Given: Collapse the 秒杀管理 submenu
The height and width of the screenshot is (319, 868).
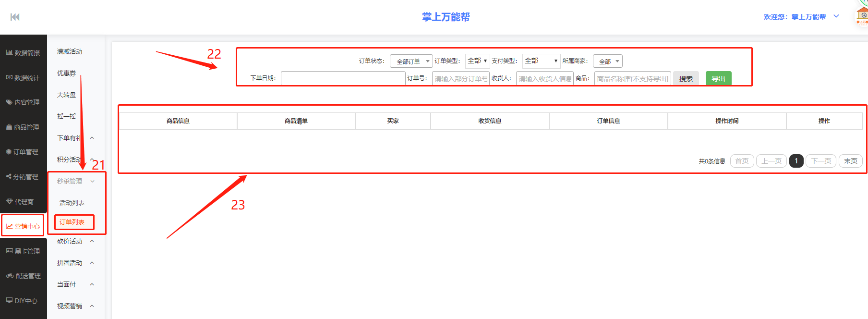Looking at the screenshot, I should 92,181.
